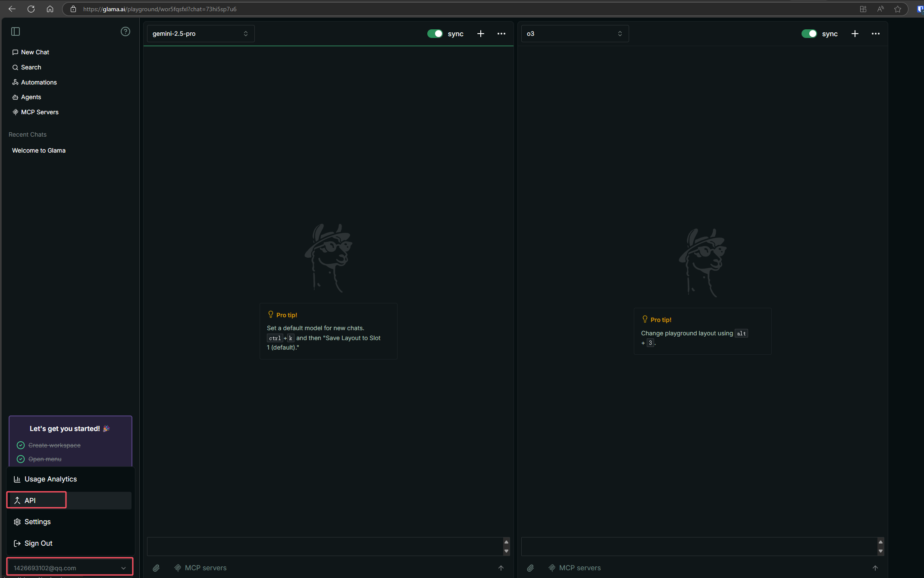Reload the page in browser

(31, 9)
